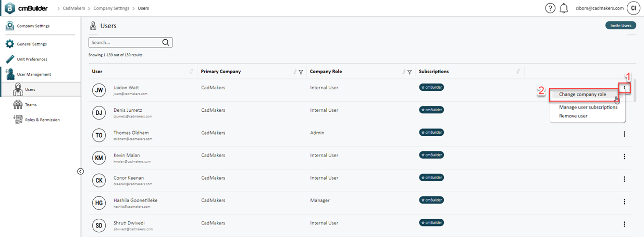Click the Unit Preferences ruler icon
This screenshot has height=237, width=644.
point(10,59)
